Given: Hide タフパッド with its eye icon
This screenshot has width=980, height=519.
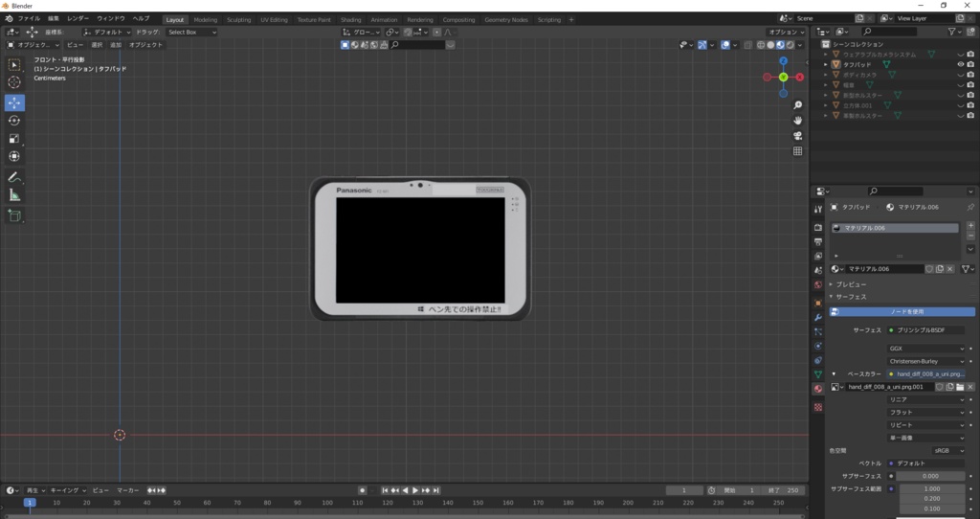Looking at the screenshot, I should (x=961, y=64).
